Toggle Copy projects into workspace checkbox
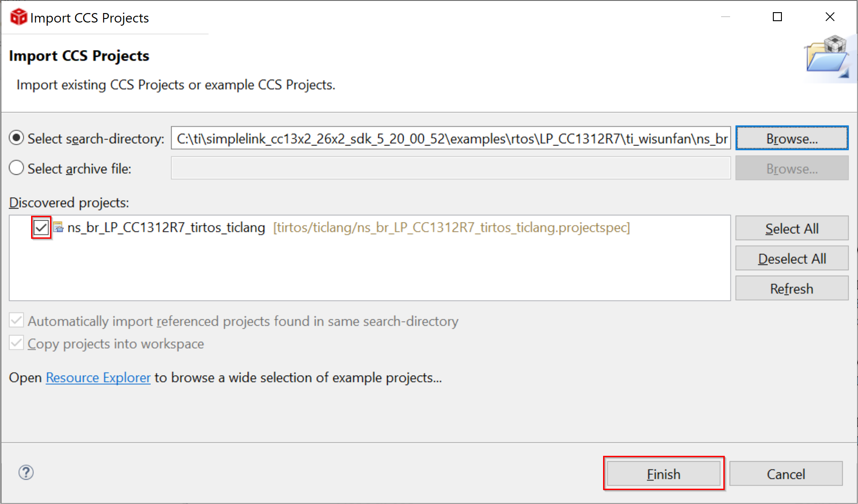The image size is (858, 504). click(17, 344)
